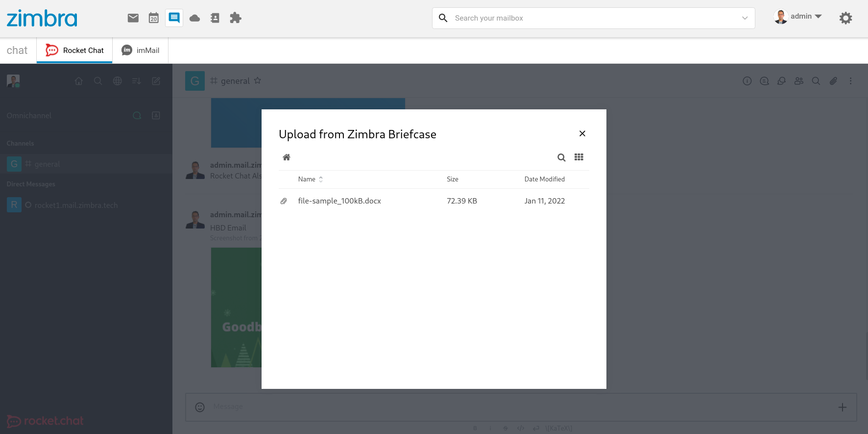Screen dimensions: 868x434
Task: Open the settings gear icon
Action: coord(845,18)
